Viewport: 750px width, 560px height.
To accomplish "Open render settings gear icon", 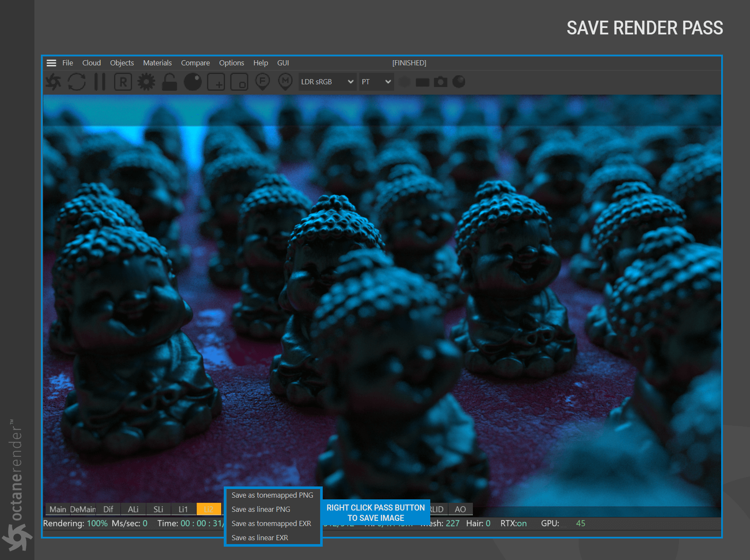I will [x=146, y=82].
